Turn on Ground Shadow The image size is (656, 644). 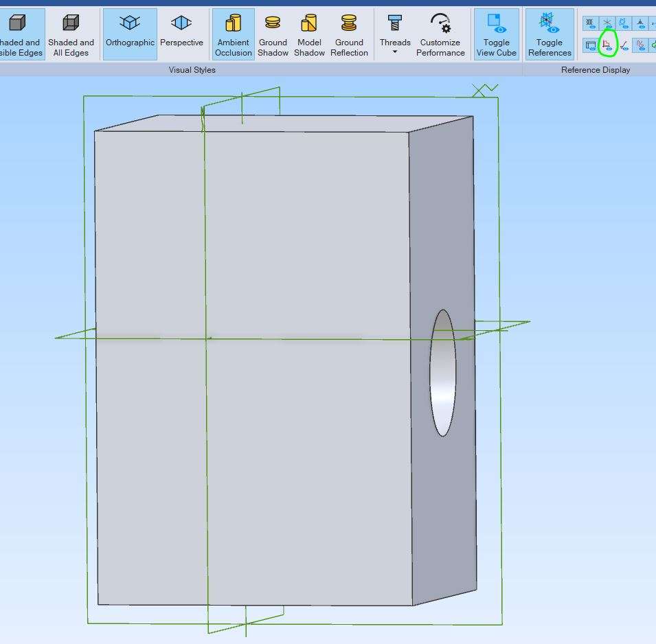(x=273, y=34)
